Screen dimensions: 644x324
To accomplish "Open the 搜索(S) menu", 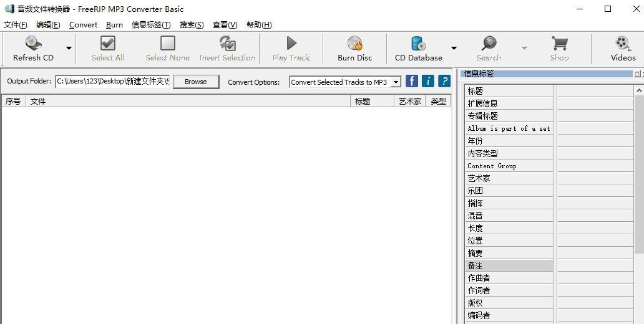I will tap(192, 24).
